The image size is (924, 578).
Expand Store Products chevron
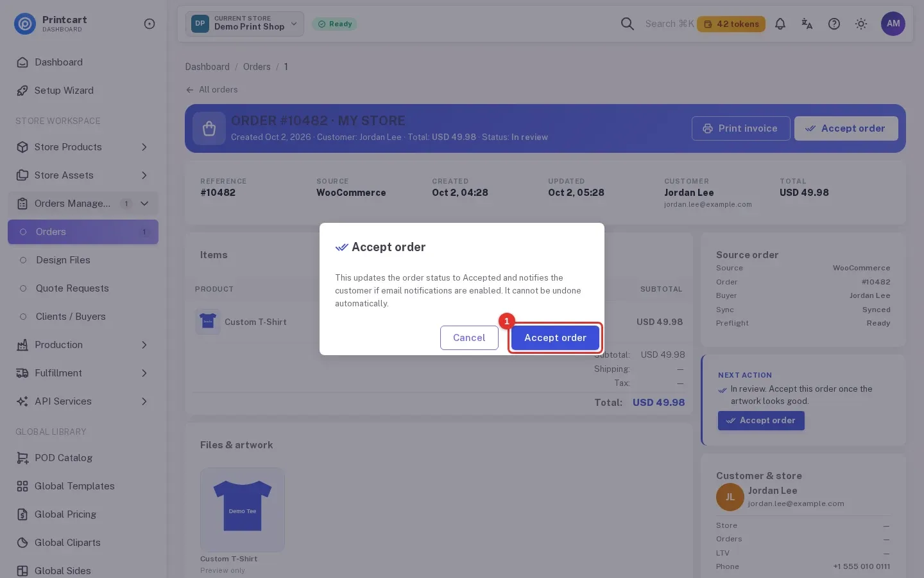(144, 147)
